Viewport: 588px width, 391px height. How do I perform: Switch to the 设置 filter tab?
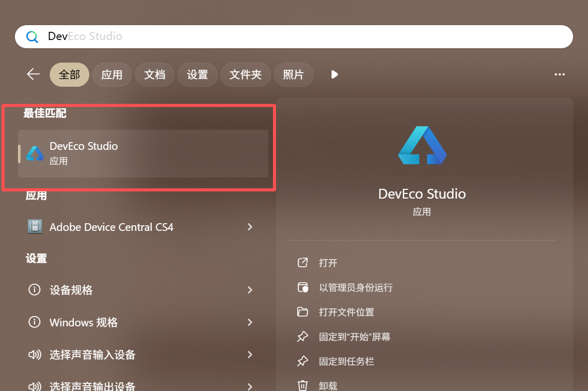pyautogui.click(x=197, y=74)
